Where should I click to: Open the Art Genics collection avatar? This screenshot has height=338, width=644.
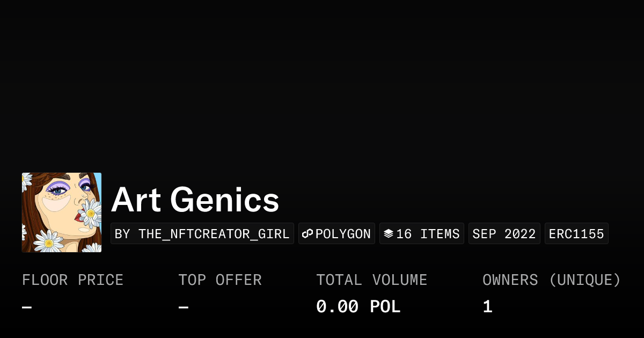click(x=62, y=212)
